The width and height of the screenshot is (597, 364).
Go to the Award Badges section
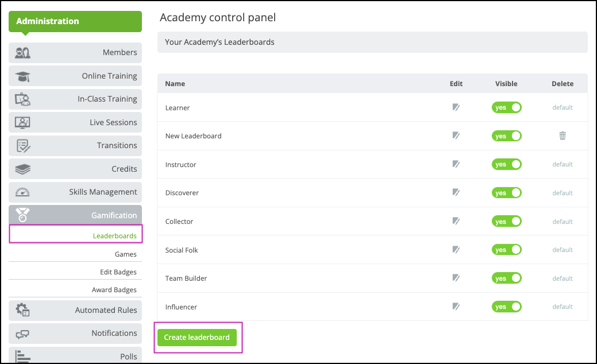pyautogui.click(x=114, y=289)
